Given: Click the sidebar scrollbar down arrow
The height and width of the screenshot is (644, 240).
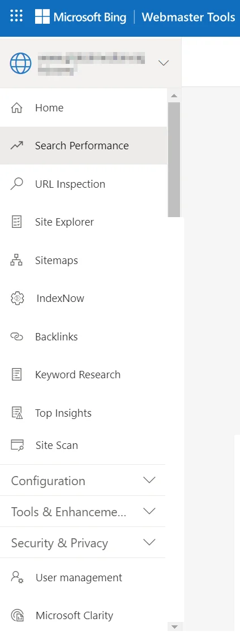Looking at the screenshot, I should (174, 626).
